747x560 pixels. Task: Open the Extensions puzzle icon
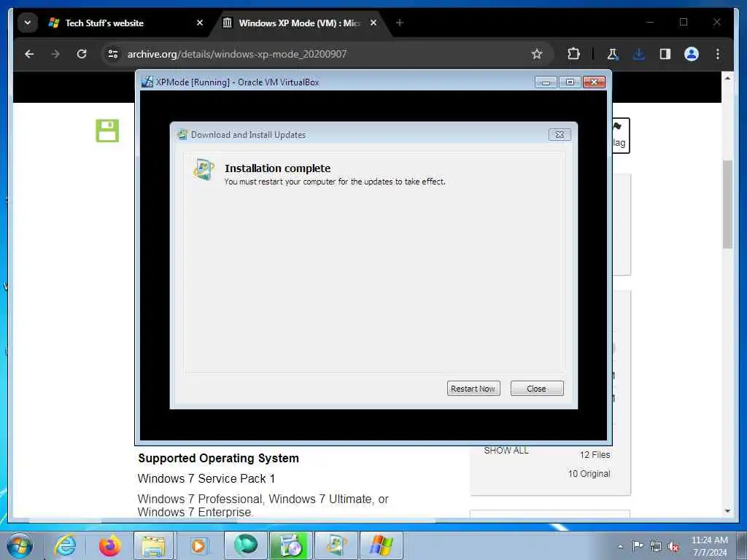tap(573, 54)
